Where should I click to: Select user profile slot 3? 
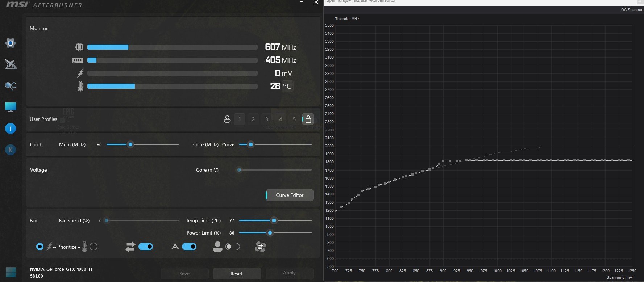[x=267, y=119]
